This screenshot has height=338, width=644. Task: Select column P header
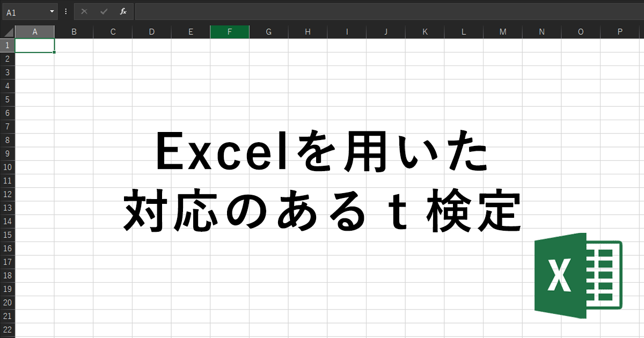[x=620, y=32]
